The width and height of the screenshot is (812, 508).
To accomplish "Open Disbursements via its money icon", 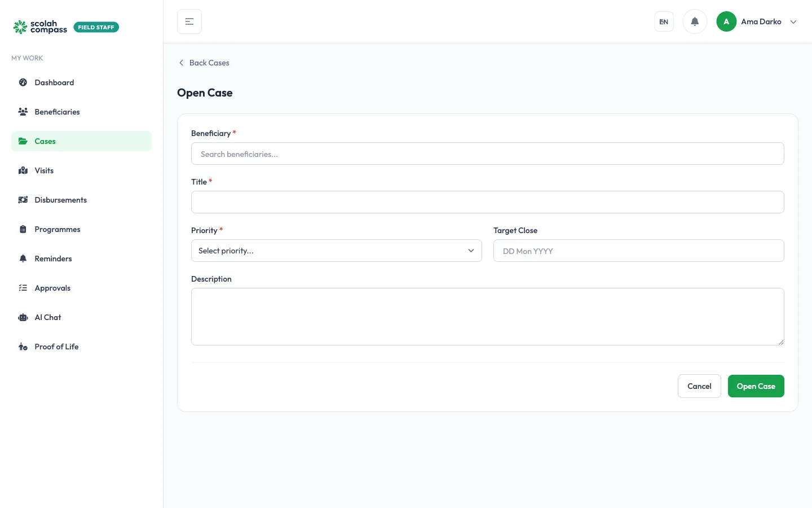I will [23, 200].
